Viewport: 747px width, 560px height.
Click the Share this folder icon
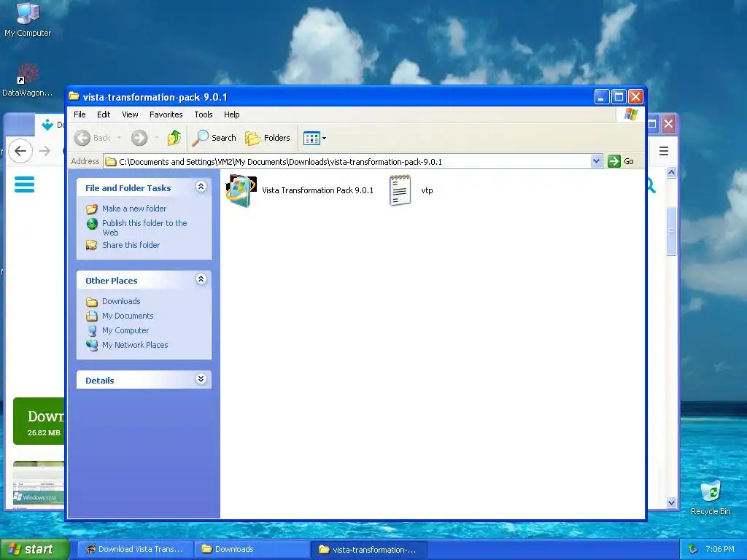click(x=92, y=245)
